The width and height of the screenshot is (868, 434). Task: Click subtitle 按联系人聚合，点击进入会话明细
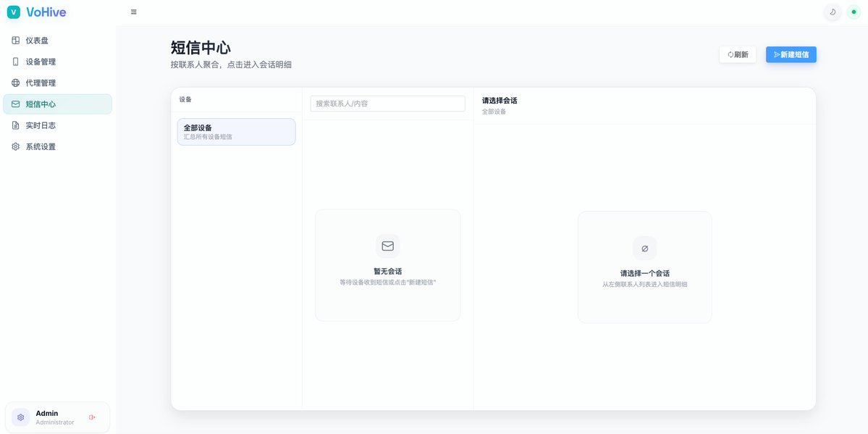click(232, 65)
